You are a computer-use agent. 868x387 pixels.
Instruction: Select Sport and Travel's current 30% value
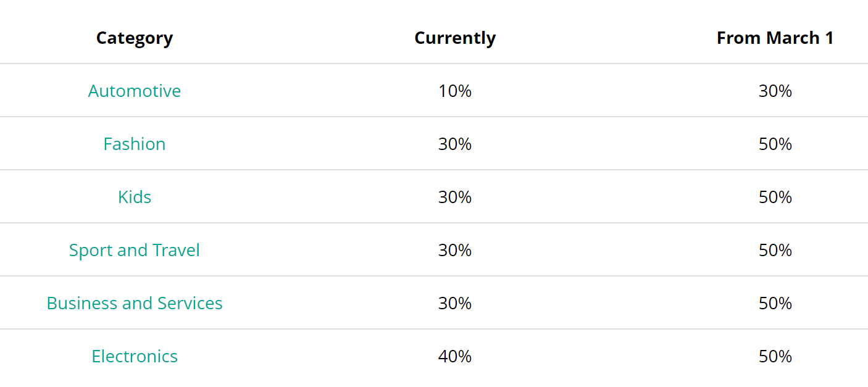[455, 250]
